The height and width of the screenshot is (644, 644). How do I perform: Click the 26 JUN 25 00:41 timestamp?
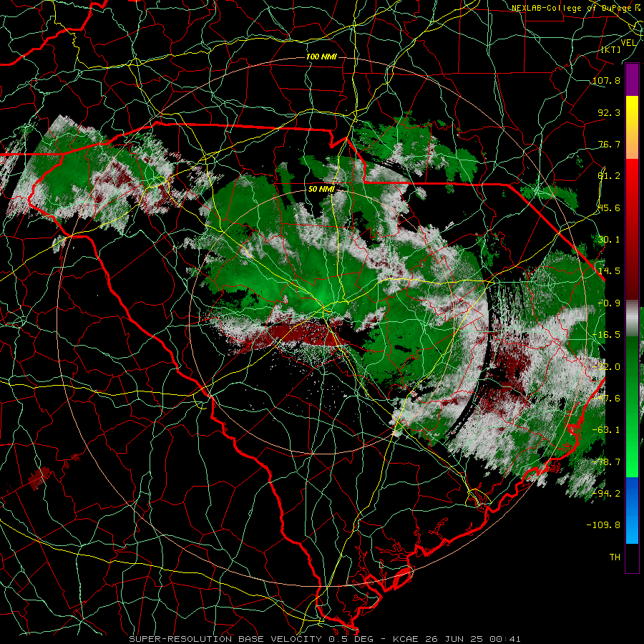coord(472,639)
